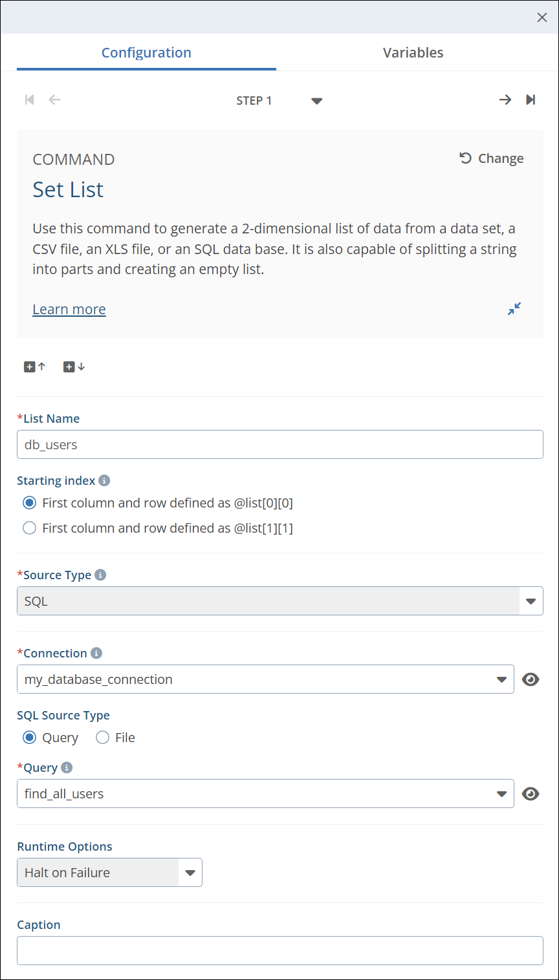Image resolution: width=559 pixels, height=980 pixels.
Task: View the selected Query eye icon
Action: [531, 794]
